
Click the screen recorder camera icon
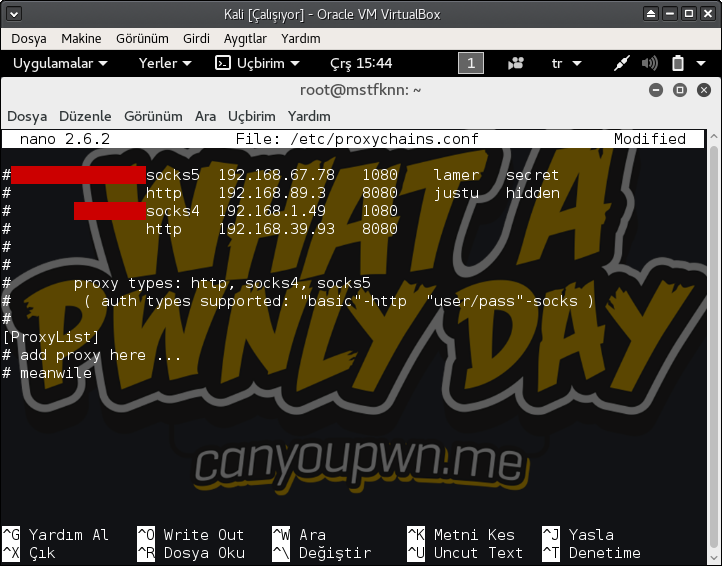click(516, 63)
